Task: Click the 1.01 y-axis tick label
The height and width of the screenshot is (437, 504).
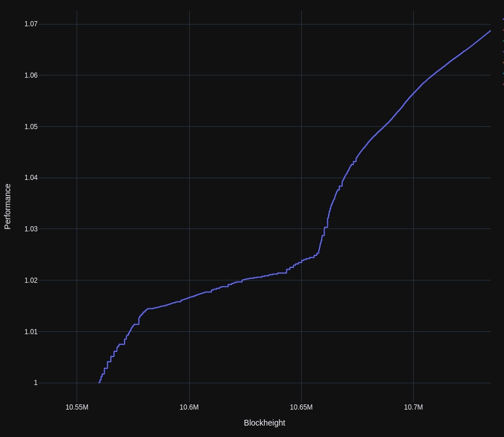Action: [31, 332]
